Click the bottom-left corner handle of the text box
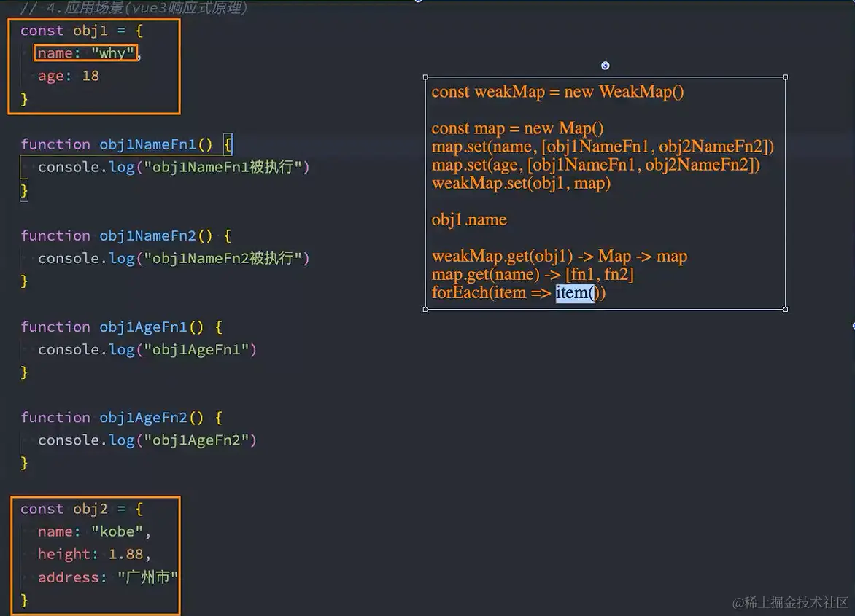 [425, 309]
